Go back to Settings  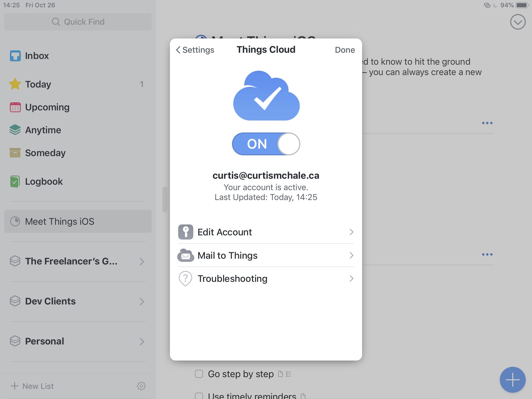(x=195, y=50)
